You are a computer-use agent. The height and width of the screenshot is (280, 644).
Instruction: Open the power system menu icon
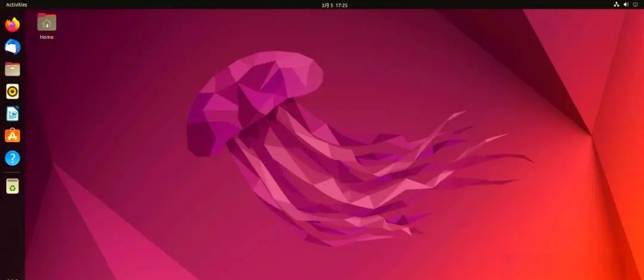pyautogui.click(x=636, y=5)
